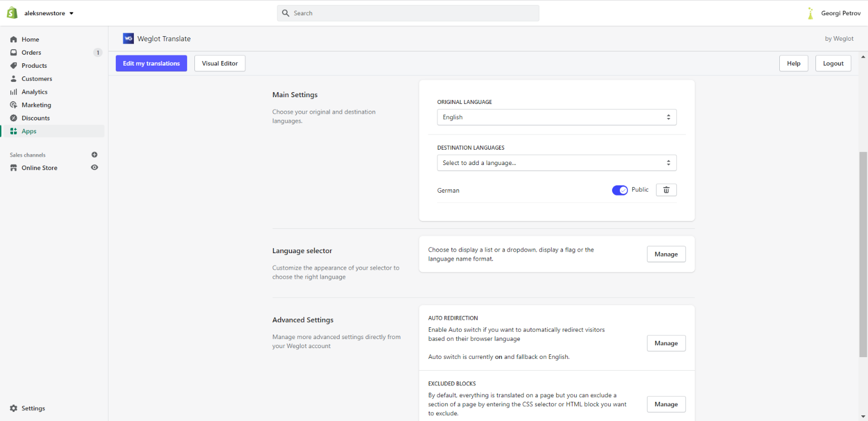868x421 pixels.
Task: Click the by Weglot link
Action: (839, 39)
